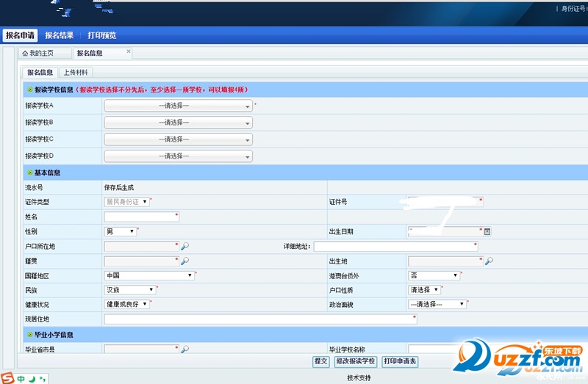The height and width of the screenshot is (384, 588).
Task: Click the 保存后生成 serial number text
Action: (119, 187)
